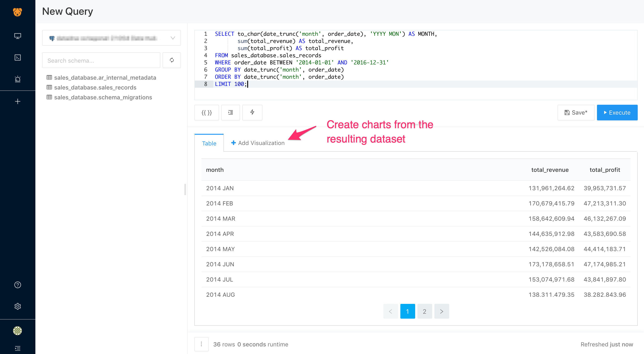
Task: Click the plus icon to add new item
Action: [17, 101]
